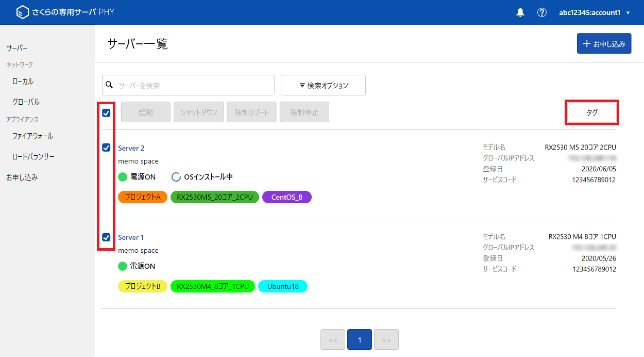644x357 pixels.
Task: Open ファイアウォール in the sidebar
Action: coord(32,136)
